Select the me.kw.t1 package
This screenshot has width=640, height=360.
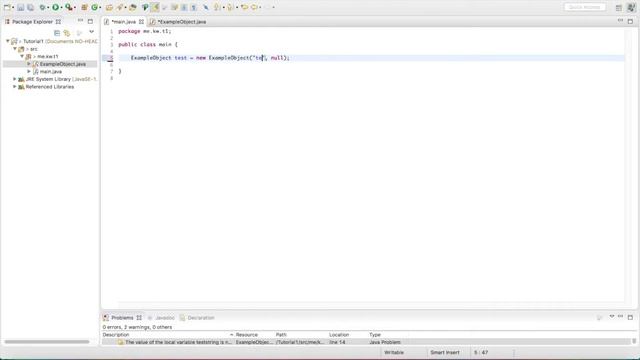48,56
